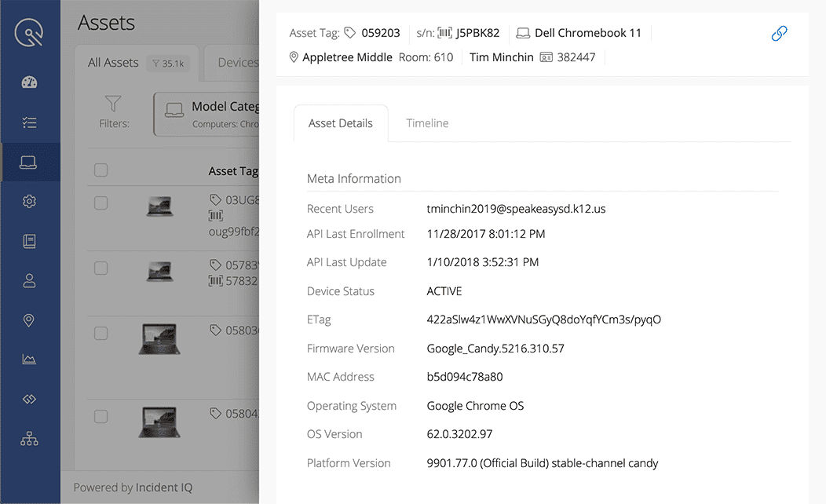View tickets via the checklist icon
Viewport: 826px width, 504px height.
pyautogui.click(x=30, y=122)
